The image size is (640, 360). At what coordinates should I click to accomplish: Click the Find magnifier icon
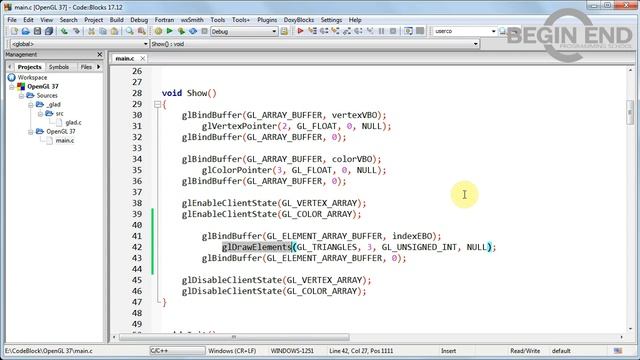pyautogui.click(x=129, y=31)
